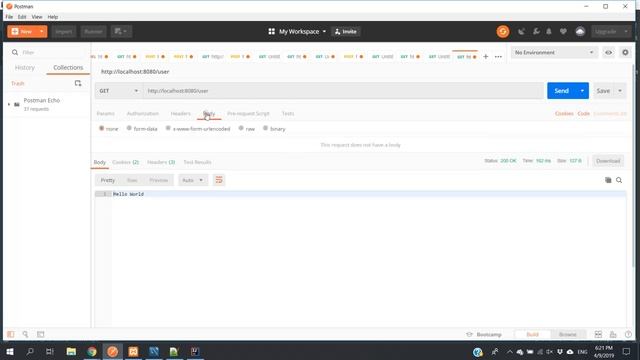
Task: Switch to the request Headers tab
Action: coord(180,113)
